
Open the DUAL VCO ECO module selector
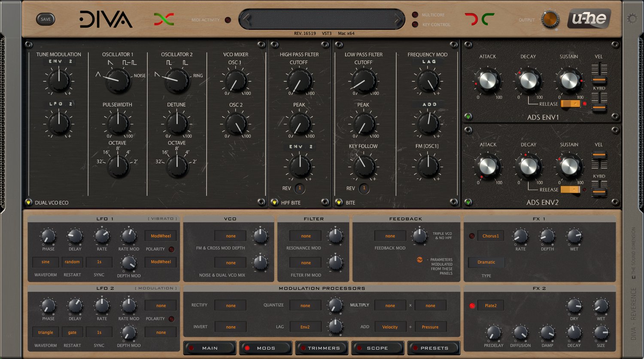pos(29,202)
